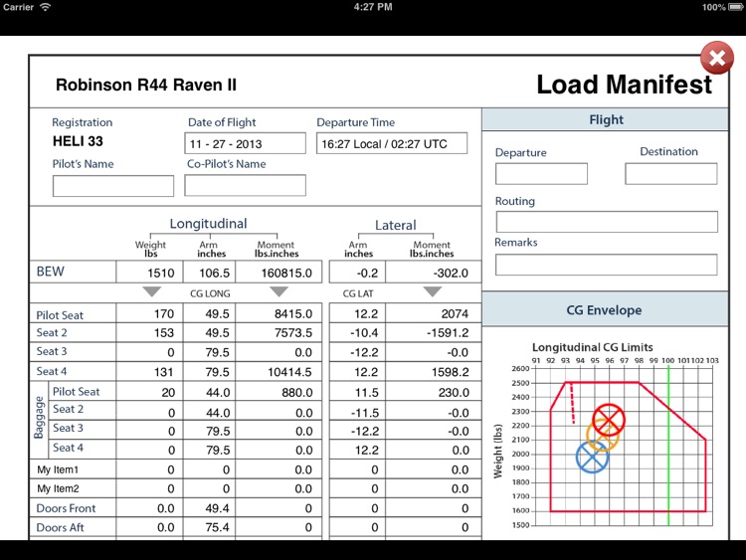The image size is (746, 560).
Task: Tap the Doors Front row label
Action: [x=66, y=508]
